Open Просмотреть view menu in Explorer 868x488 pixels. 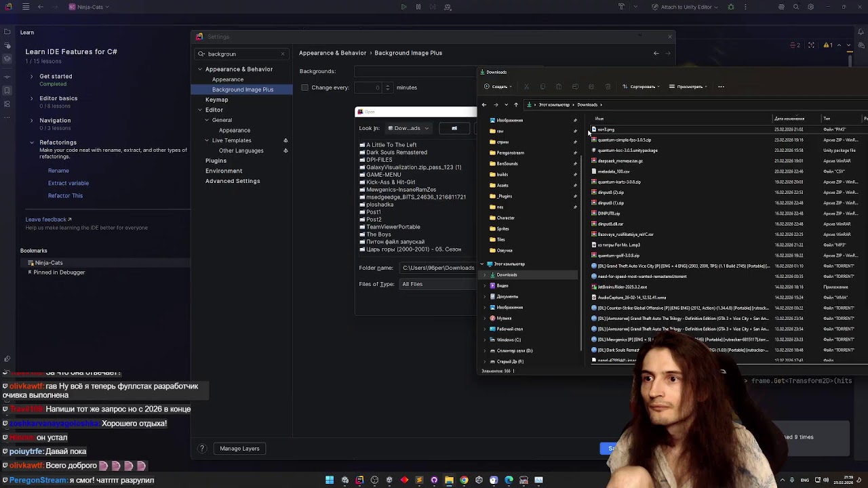[x=688, y=87]
